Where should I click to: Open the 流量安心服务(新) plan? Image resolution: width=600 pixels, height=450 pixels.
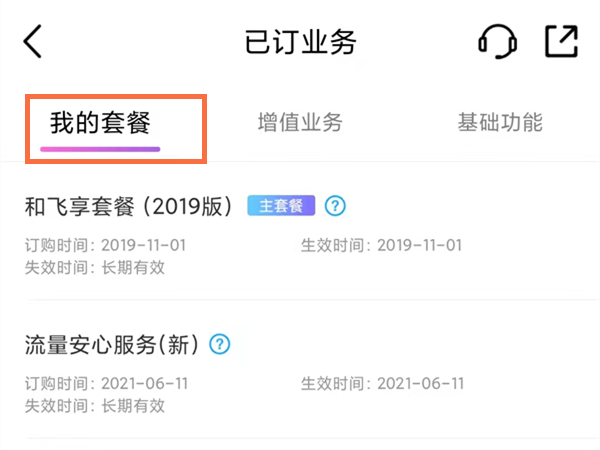[x=112, y=345]
